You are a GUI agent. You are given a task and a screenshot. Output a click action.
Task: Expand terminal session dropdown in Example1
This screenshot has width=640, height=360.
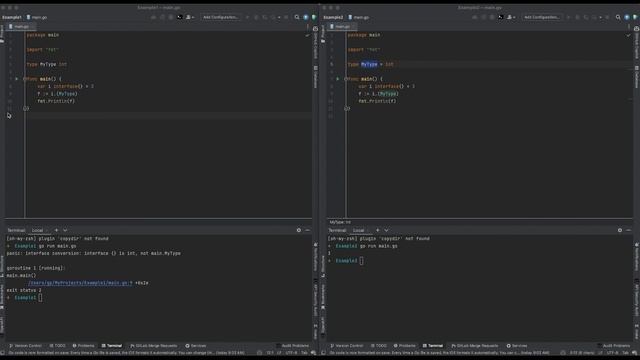click(x=65, y=230)
